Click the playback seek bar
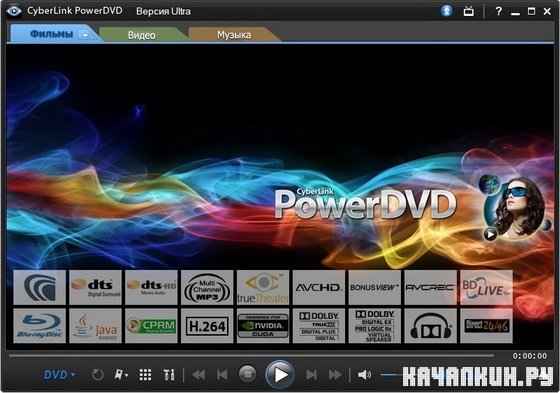The image size is (560, 393). pyautogui.click(x=251, y=355)
